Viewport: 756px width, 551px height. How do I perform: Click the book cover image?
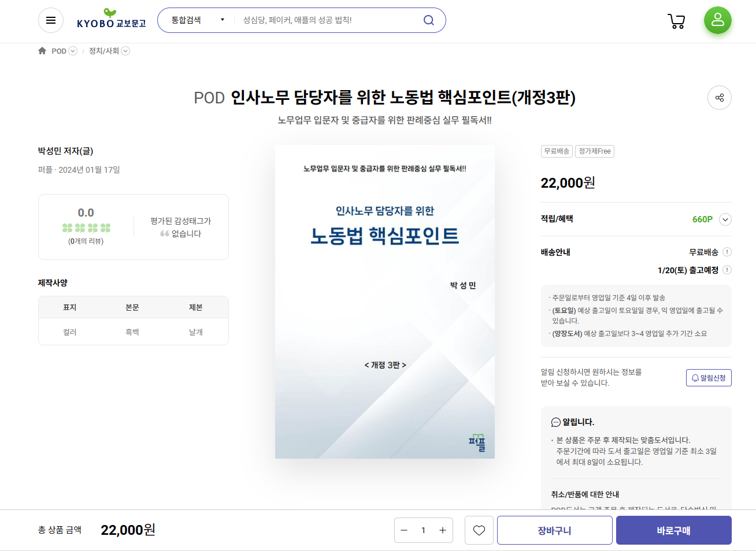(384, 301)
